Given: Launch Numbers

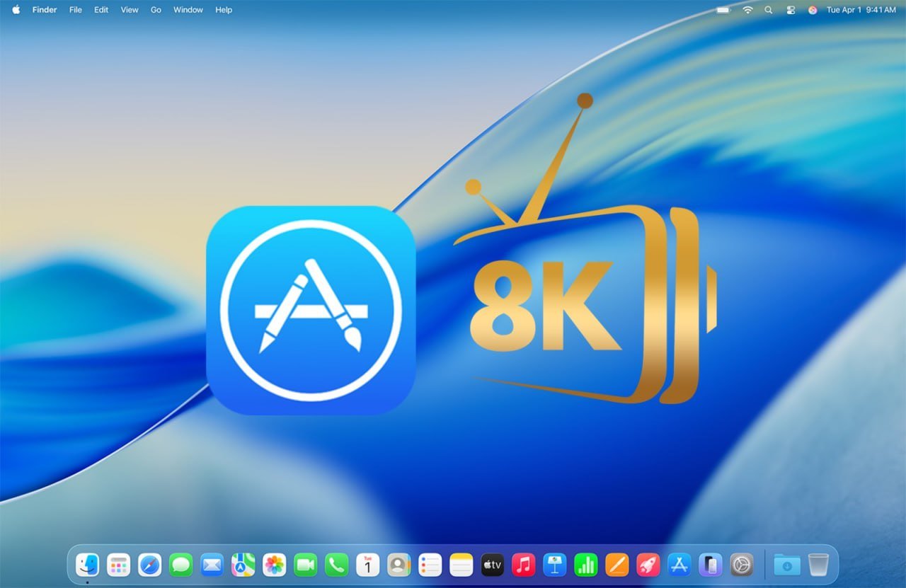Looking at the screenshot, I should pos(585,565).
